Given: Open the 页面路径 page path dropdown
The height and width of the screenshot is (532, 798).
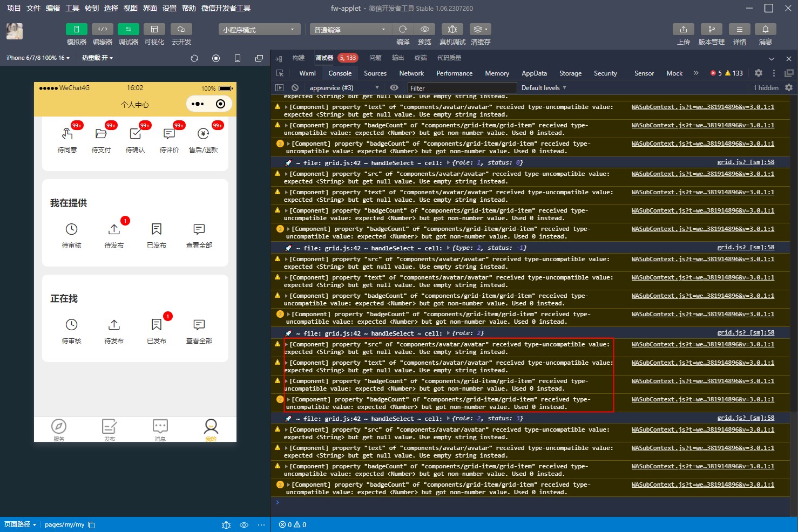Looking at the screenshot, I should (20, 524).
